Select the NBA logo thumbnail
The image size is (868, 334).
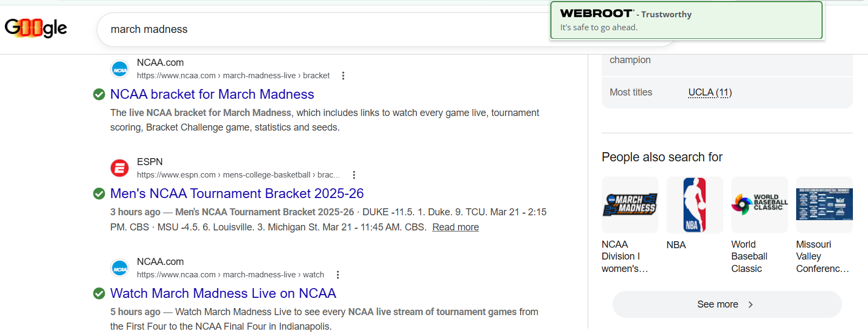coord(695,205)
